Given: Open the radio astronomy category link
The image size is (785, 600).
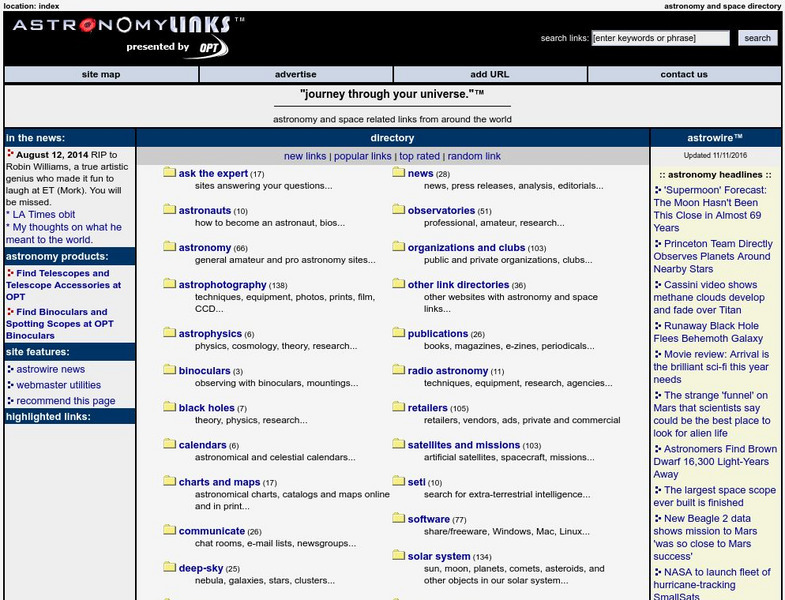Looking at the screenshot, I should click(x=448, y=371).
